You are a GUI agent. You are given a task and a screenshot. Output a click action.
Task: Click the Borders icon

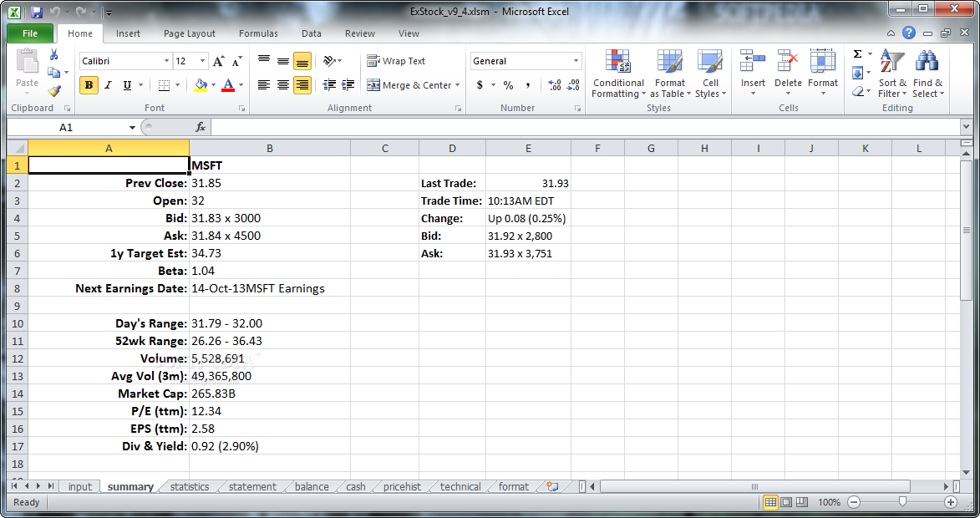click(x=164, y=85)
